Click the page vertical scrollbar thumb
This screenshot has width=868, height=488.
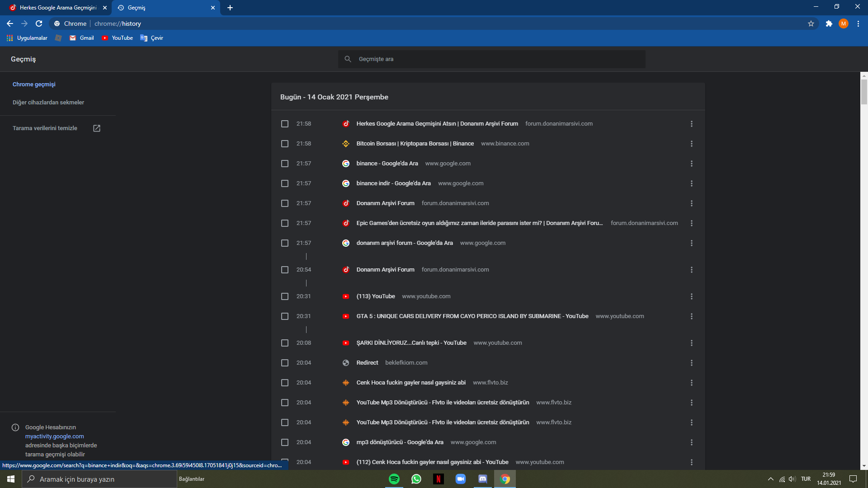pos(864,92)
